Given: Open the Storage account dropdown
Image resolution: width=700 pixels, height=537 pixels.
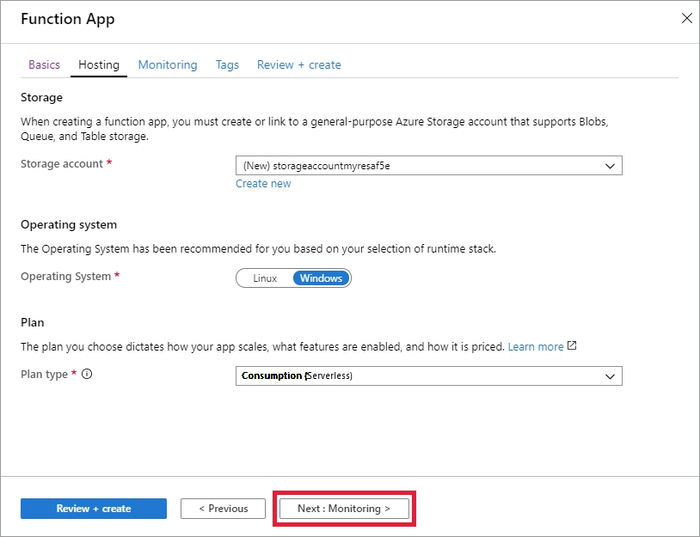Looking at the screenshot, I should pos(429,166).
